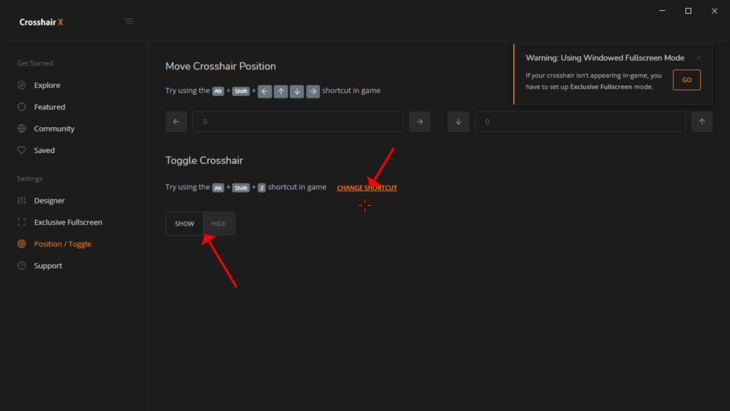Maximize the Crosshair X window
Screen dimensions: 730x411
click(688, 11)
